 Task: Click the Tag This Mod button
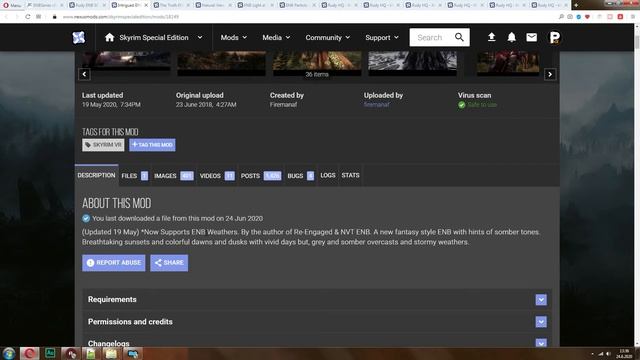pos(152,145)
